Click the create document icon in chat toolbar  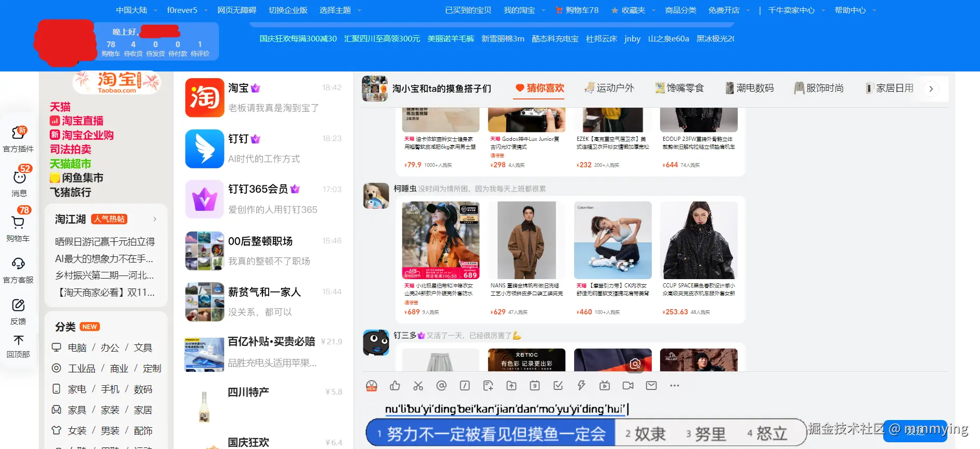(x=488, y=385)
